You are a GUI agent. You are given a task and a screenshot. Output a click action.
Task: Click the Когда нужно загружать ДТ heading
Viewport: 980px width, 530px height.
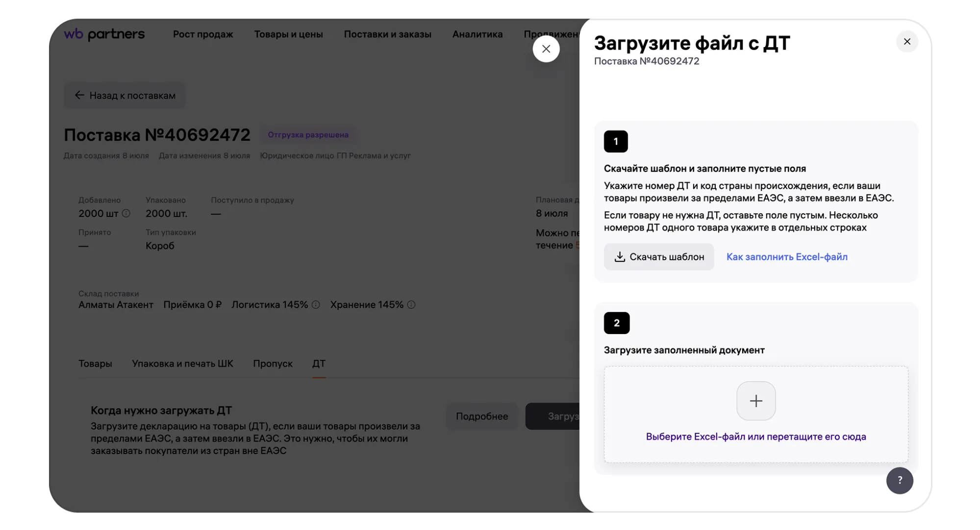tap(161, 410)
